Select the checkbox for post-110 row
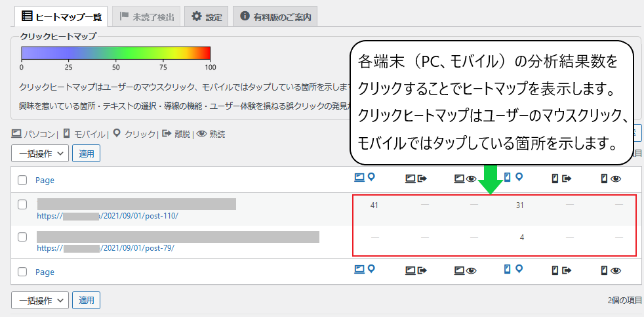 point(22,204)
